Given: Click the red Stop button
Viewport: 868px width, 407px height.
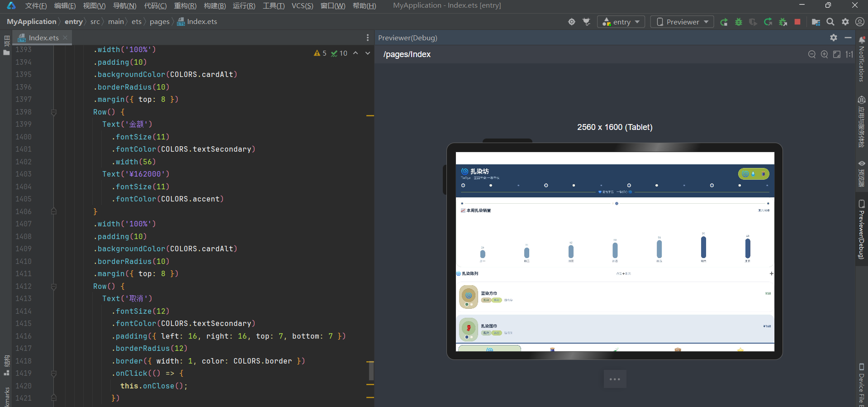Looking at the screenshot, I should click(797, 22).
